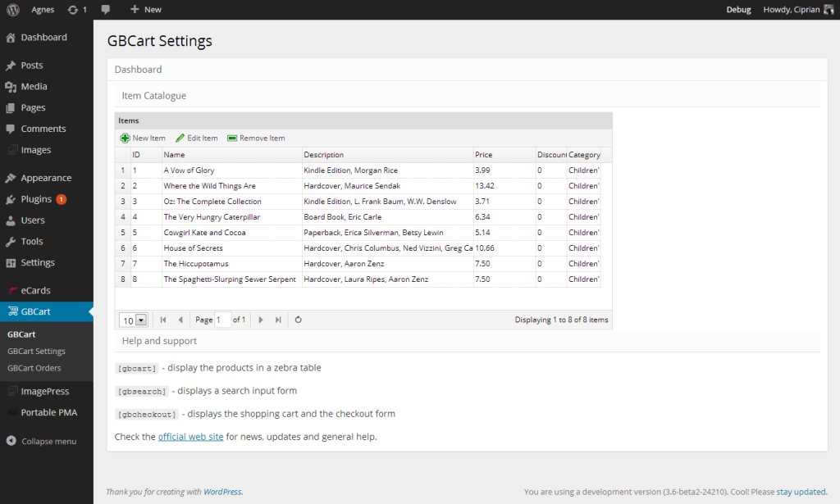Click the page number input field
The width and height of the screenshot is (840, 504).
click(x=223, y=320)
